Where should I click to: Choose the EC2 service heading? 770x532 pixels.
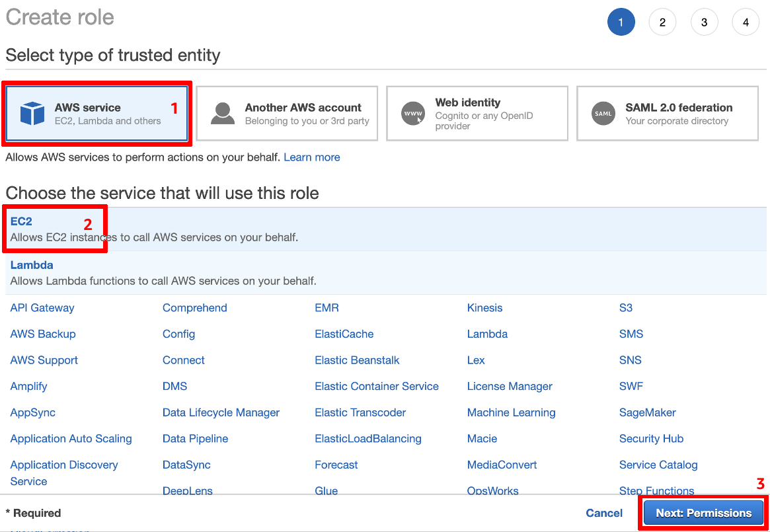pyautogui.click(x=21, y=221)
